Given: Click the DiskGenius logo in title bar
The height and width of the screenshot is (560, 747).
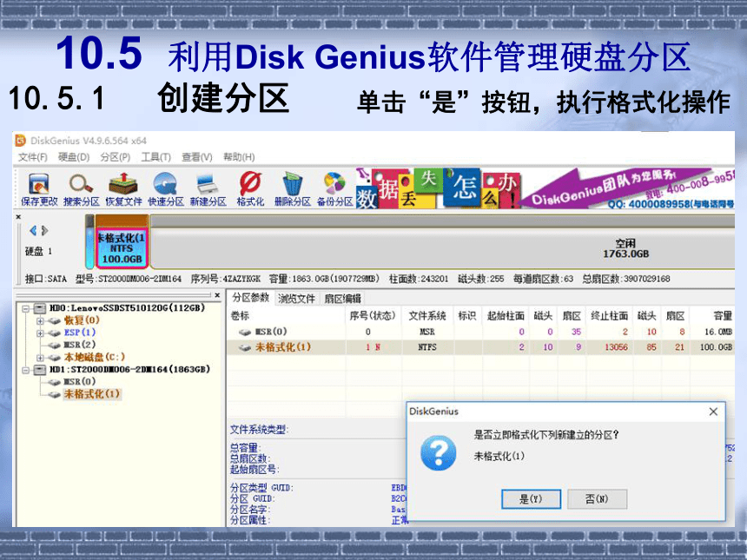Looking at the screenshot, I should pyautogui.click(x=21, y=141).
